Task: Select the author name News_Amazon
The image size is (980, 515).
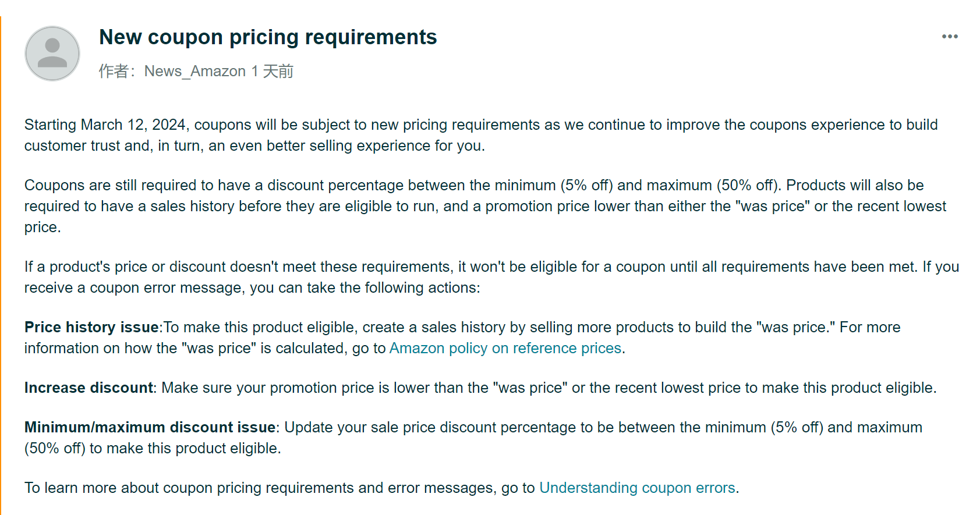Action: pos(195,71)
